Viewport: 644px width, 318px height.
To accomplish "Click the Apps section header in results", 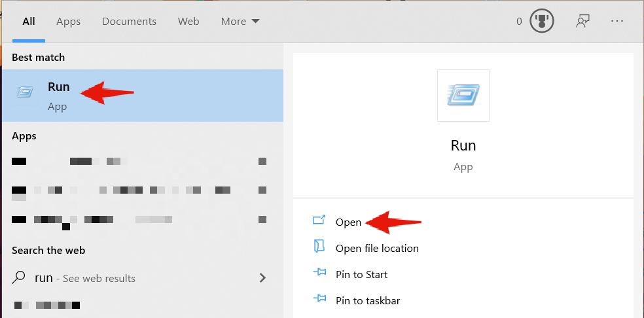I will tap(24, 136).
